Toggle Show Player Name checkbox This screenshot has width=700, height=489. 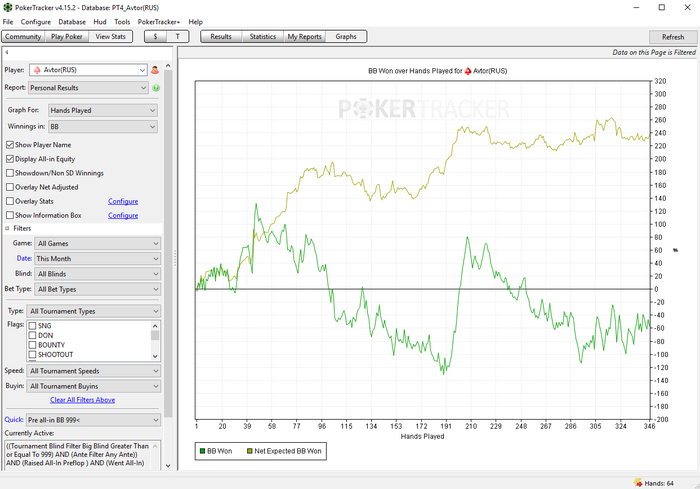(x=10, y=145)
